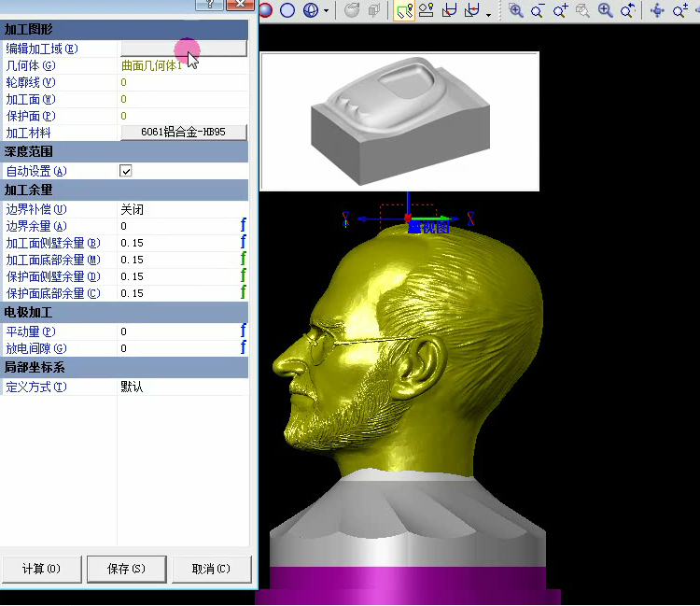
Task: Select the wireframe circle display icon
Action: 287,10
